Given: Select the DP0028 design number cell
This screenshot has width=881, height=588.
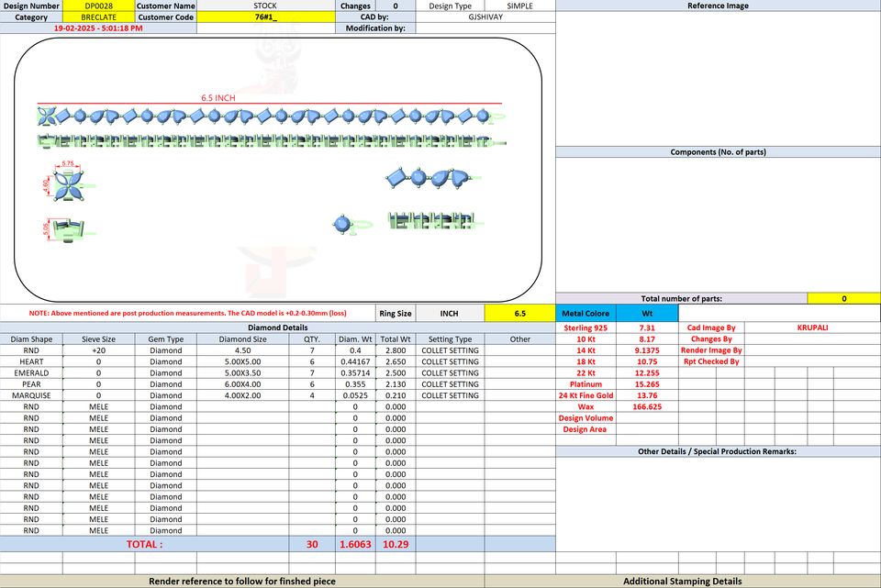Looking at the screenshot, I should [99, 6].
